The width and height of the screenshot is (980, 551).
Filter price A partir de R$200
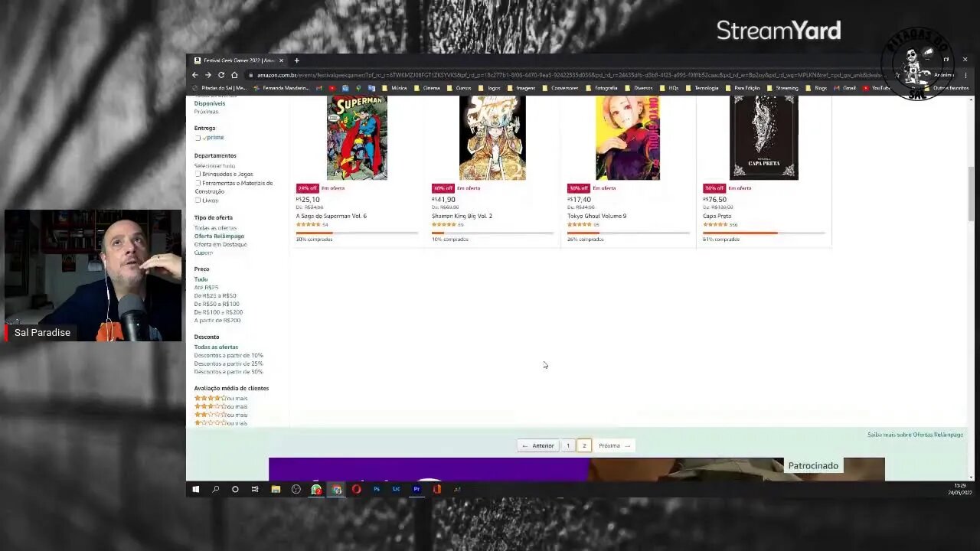(x=217, y=321)
